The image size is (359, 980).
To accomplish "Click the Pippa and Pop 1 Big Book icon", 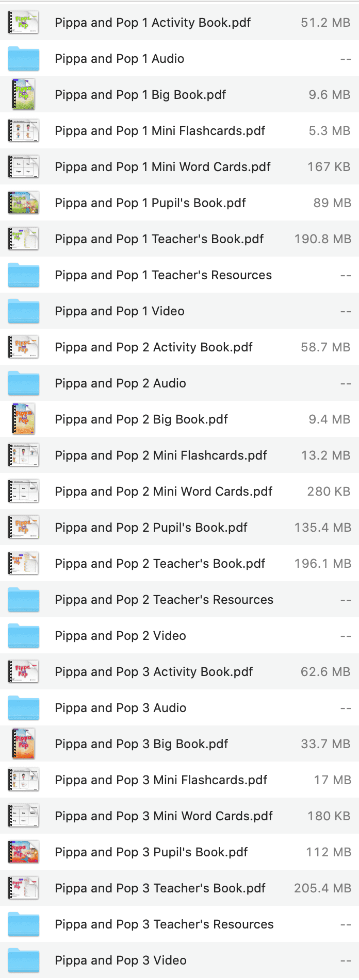I will (x=23, y=95).
